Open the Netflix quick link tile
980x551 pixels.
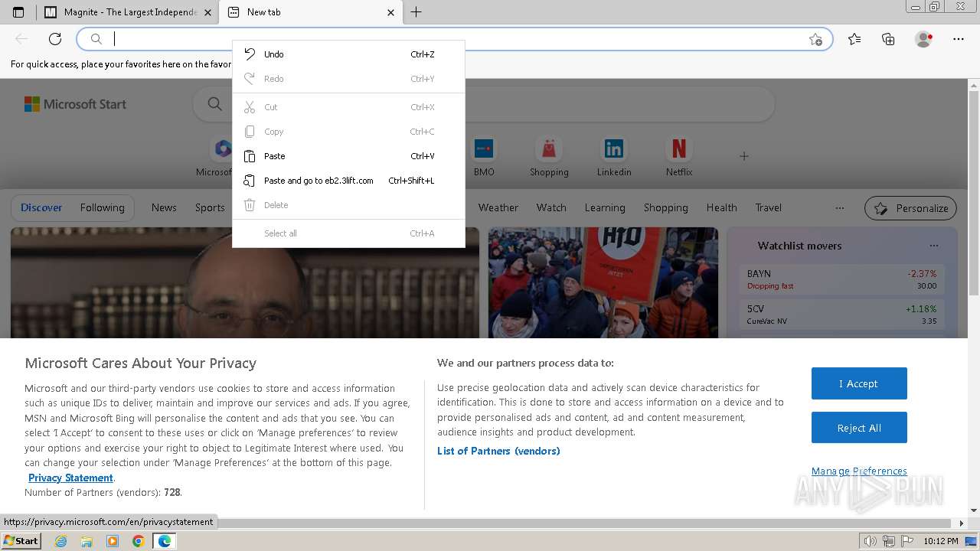click(679, 156)
